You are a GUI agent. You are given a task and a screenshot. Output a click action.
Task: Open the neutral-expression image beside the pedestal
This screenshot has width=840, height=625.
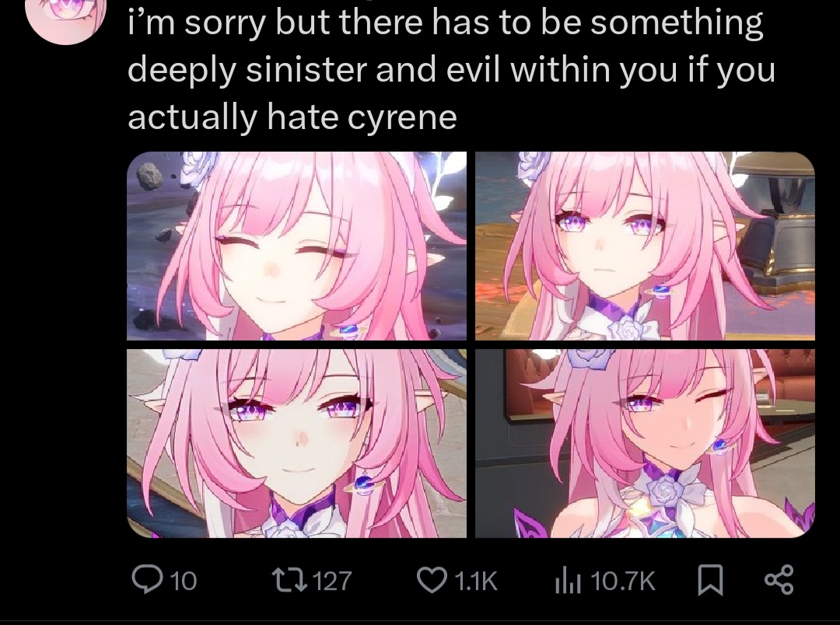(645, 246)
